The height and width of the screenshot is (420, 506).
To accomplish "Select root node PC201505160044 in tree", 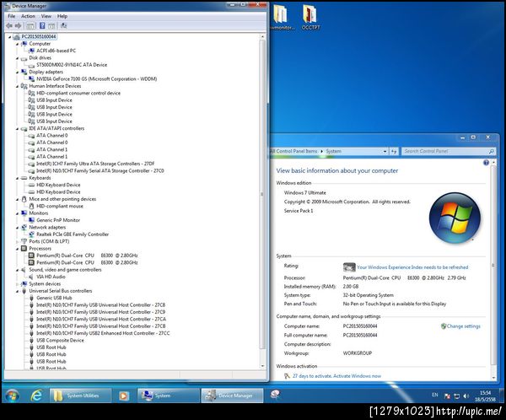I will [39, 36].
